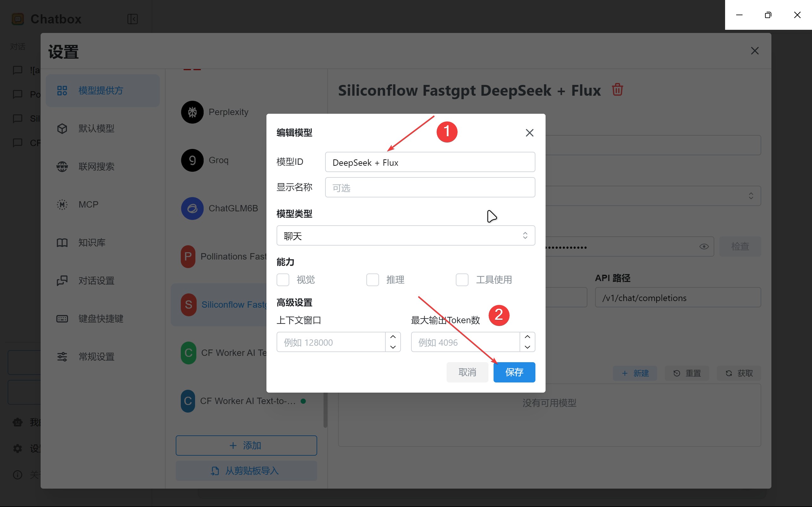Increase the 最大输出Token数 value
The width and height of the screenshot is (812, 507).
coord(527,337)
